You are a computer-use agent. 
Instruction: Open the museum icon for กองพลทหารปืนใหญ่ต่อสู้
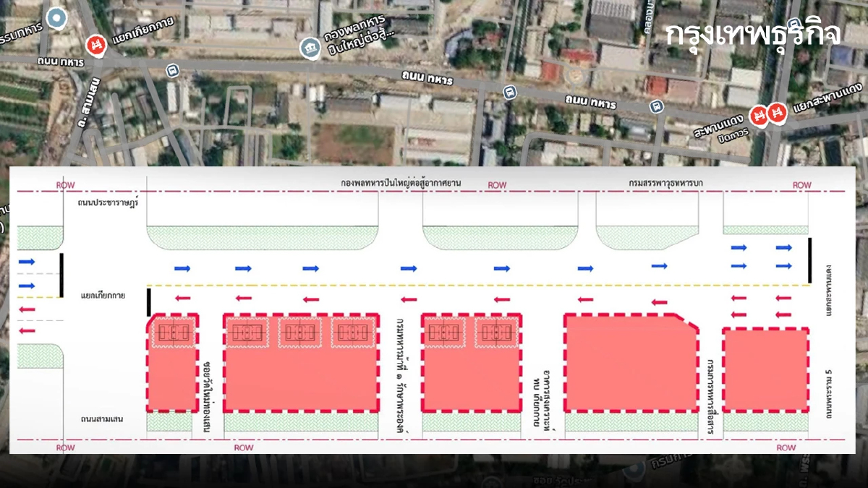[x=310, y=48]
